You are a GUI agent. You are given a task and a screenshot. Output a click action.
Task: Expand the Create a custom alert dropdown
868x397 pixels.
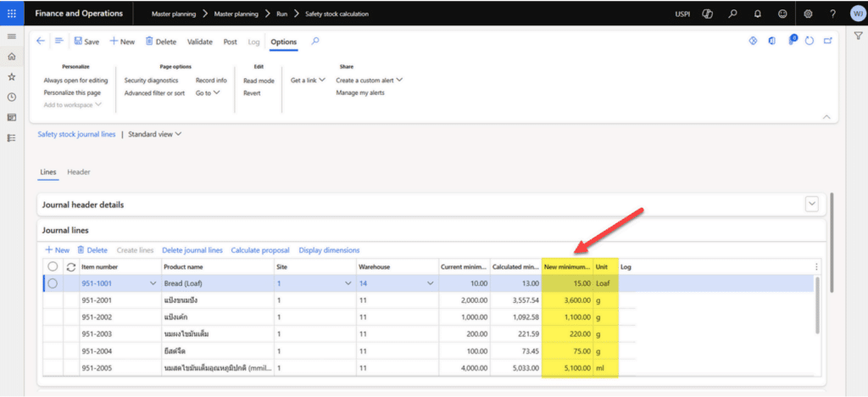(x=370, y=81)
